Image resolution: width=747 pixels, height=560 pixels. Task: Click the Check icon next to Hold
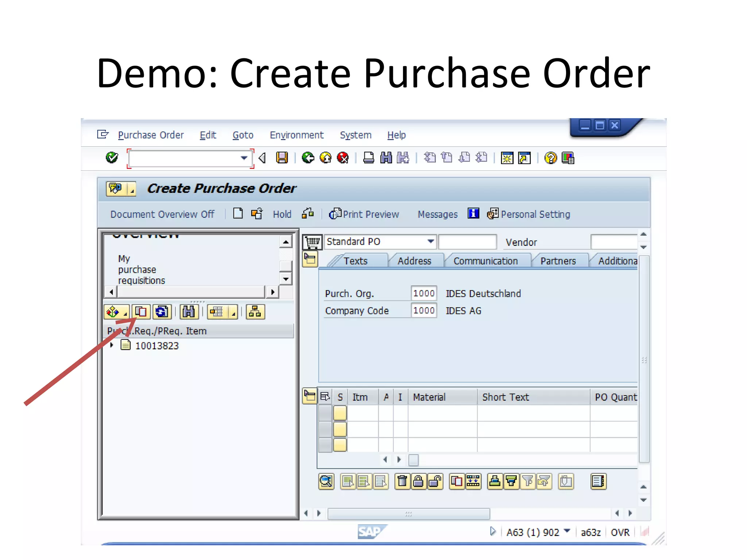308,214
